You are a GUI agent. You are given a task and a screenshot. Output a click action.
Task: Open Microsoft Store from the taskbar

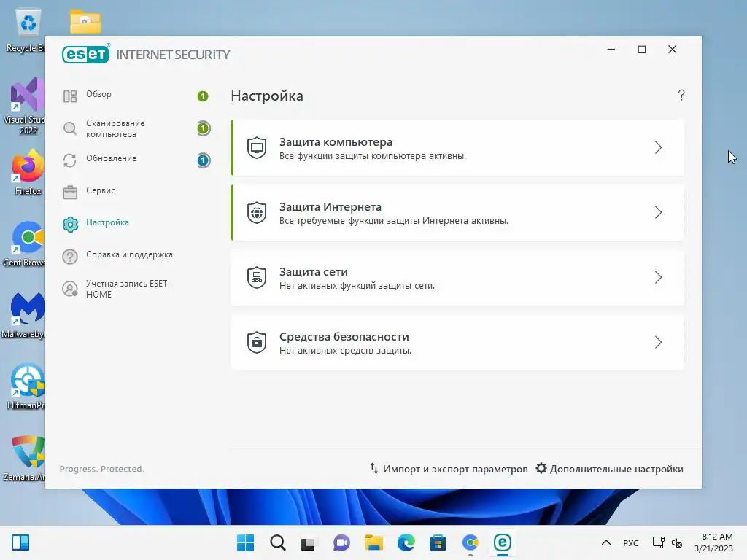[x=438, y=542]
